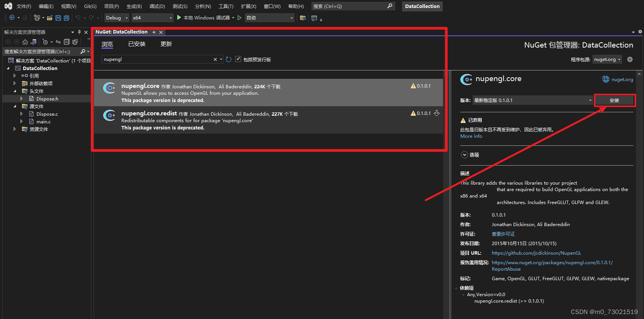Click the 安装 install button
Screen dimensions: 644x319
point(614,100)
